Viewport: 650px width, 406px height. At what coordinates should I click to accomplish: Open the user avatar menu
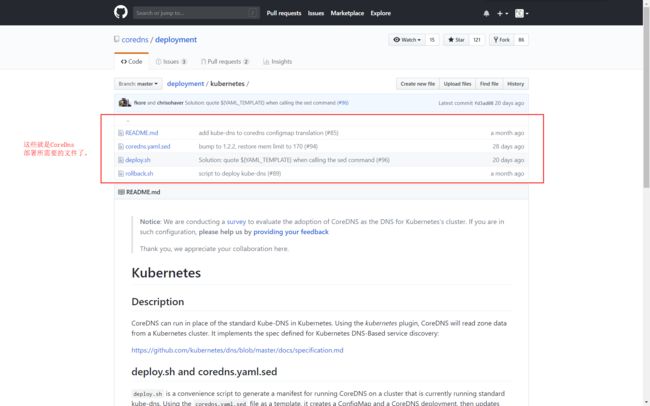tap(521, 13)
